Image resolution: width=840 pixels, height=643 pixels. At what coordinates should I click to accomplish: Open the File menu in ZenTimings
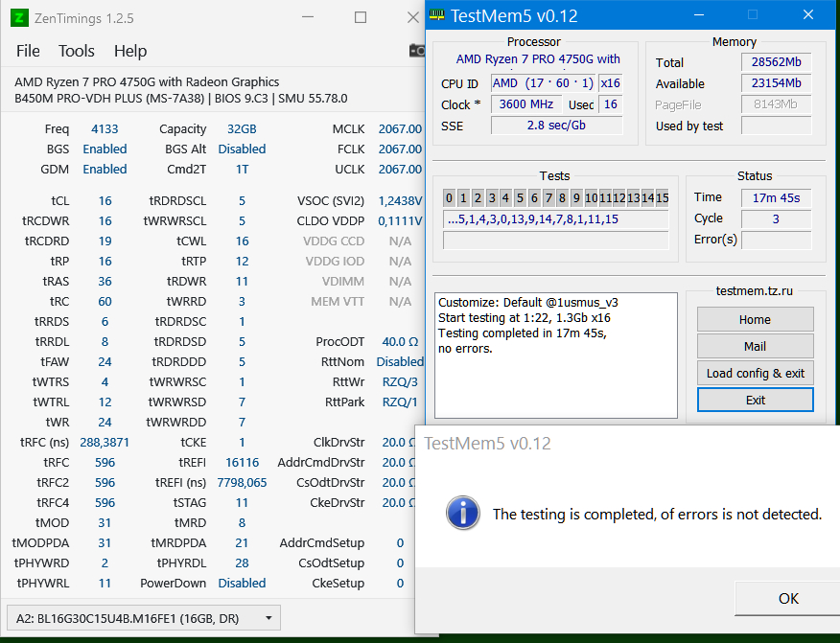pyautogui.click(x=28, y=51)
